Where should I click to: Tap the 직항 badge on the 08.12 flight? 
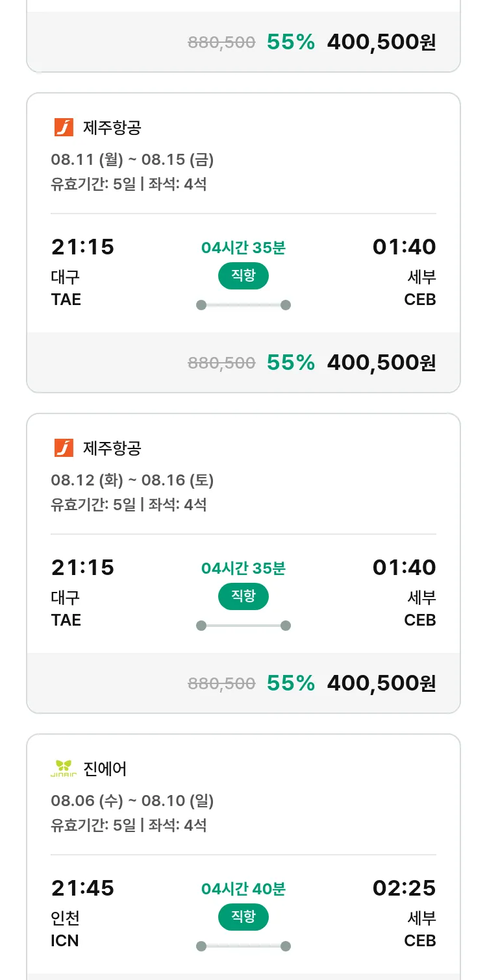pyautogui.click(x=243, y=596)
